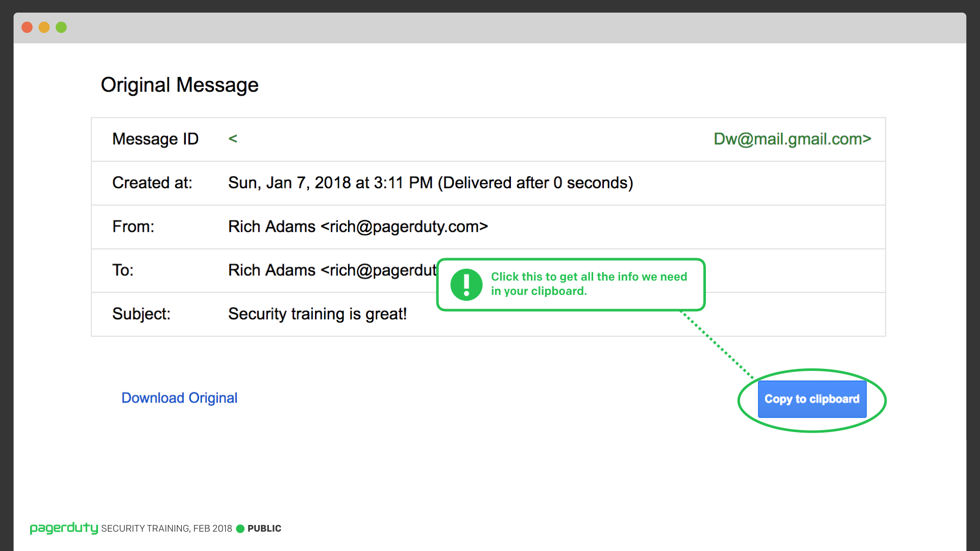Click the green maximize window dot
Viewport: 980px width, 551px height.
pyautogui.click(x=61, y=28)
